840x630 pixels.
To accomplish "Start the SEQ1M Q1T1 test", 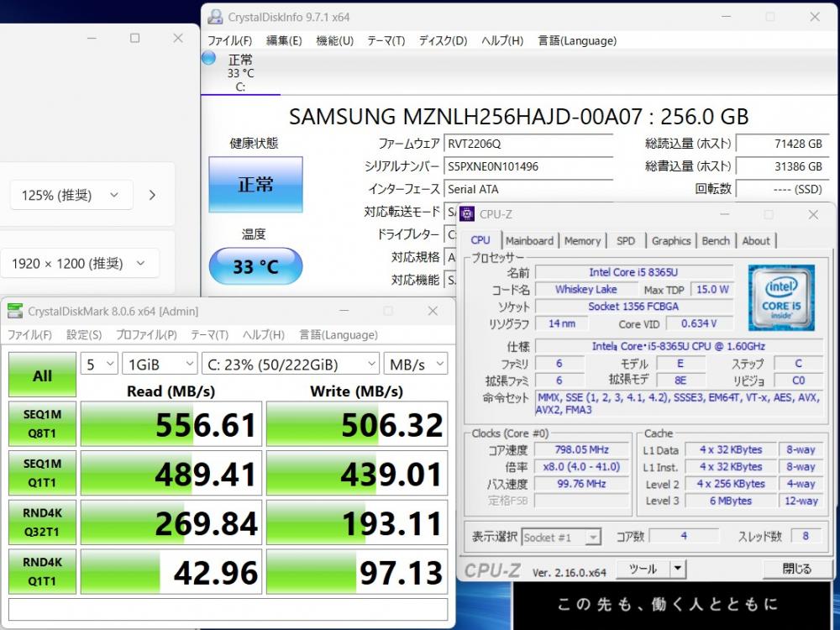I will pos(42,473).
